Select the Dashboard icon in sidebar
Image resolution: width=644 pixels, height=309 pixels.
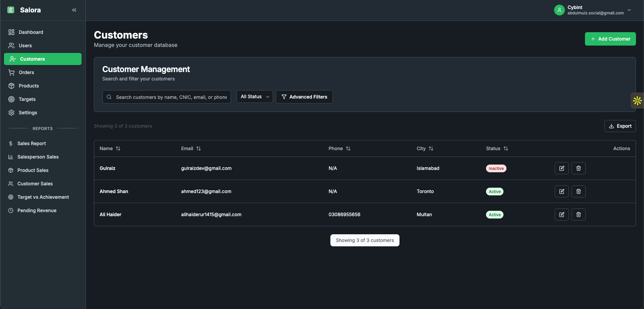[11, 32]
